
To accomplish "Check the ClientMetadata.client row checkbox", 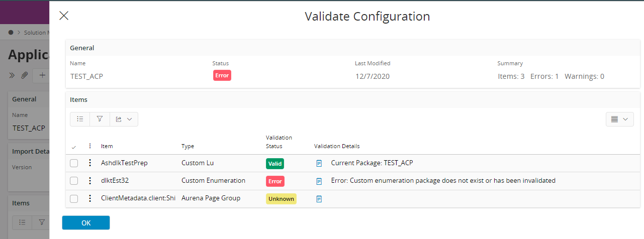I will [x=74, y=198].
